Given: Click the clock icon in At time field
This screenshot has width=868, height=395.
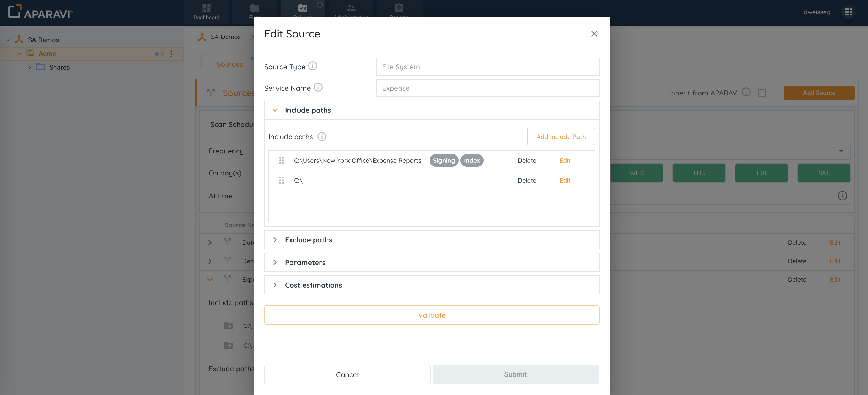Looking at the screenshot, I should (842, 196).
